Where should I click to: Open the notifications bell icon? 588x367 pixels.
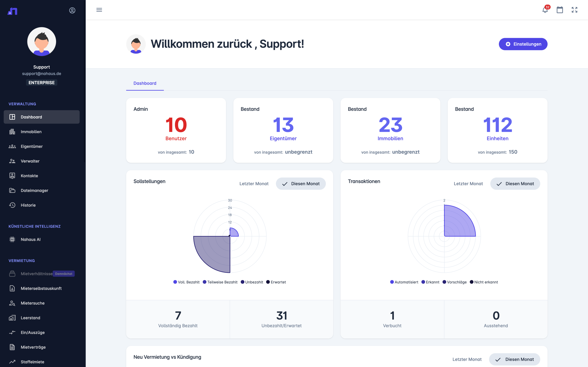545,10
